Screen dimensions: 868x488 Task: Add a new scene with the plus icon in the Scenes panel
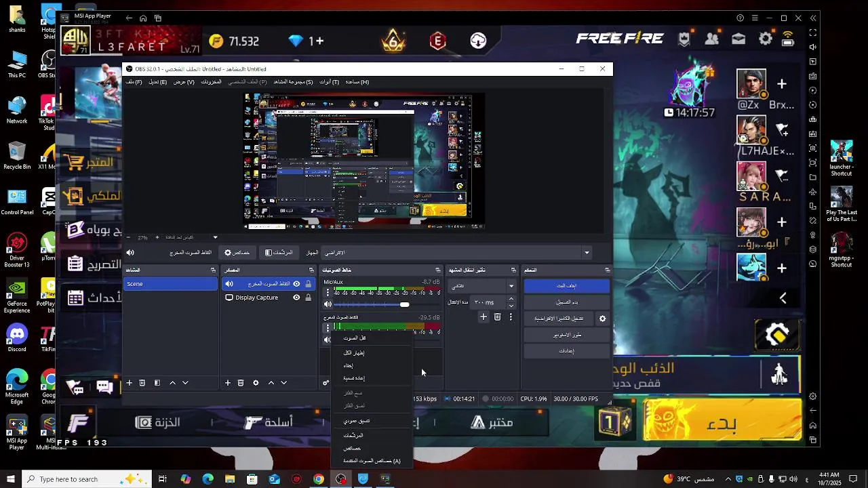pos(129,383)
